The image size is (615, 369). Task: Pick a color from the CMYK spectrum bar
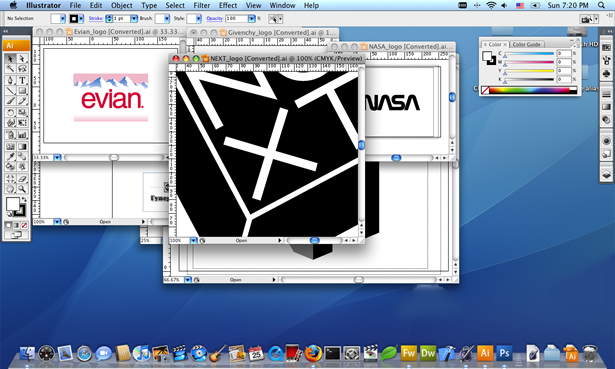(x=529, y=90)
